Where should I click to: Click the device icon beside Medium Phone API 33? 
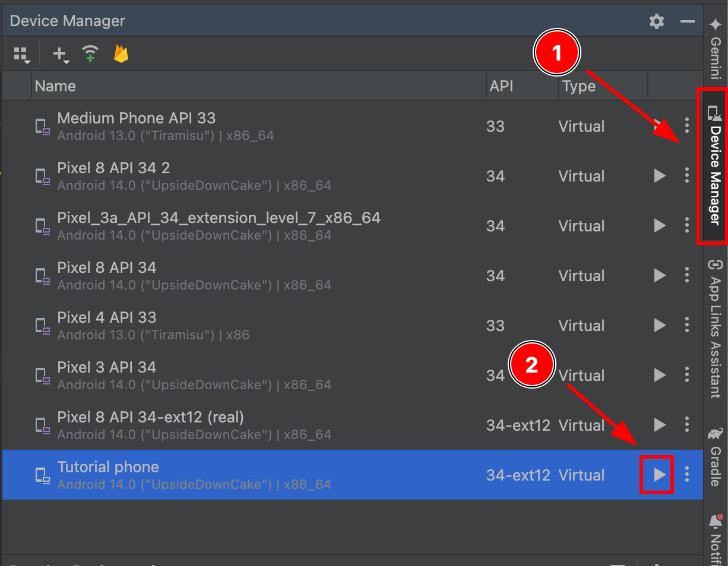[42, 126]
